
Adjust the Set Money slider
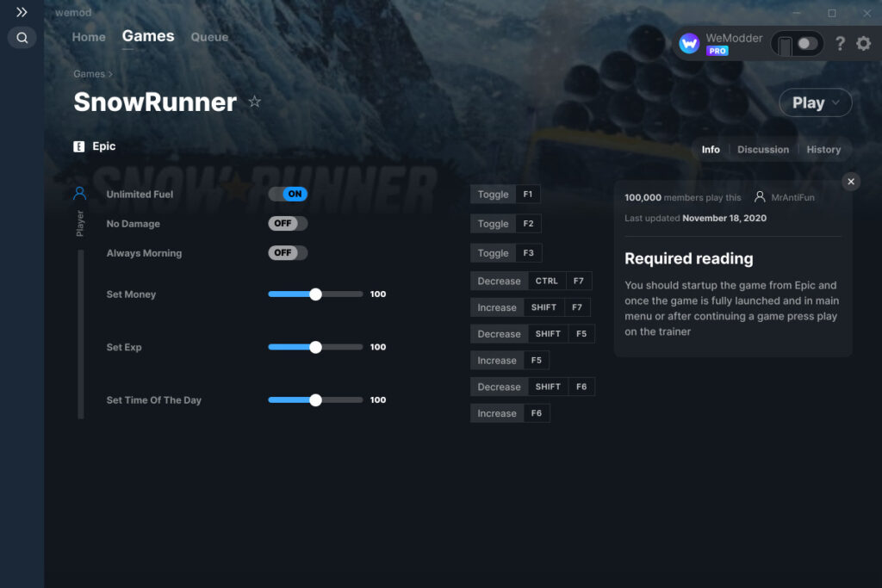(x=315, y=294)
